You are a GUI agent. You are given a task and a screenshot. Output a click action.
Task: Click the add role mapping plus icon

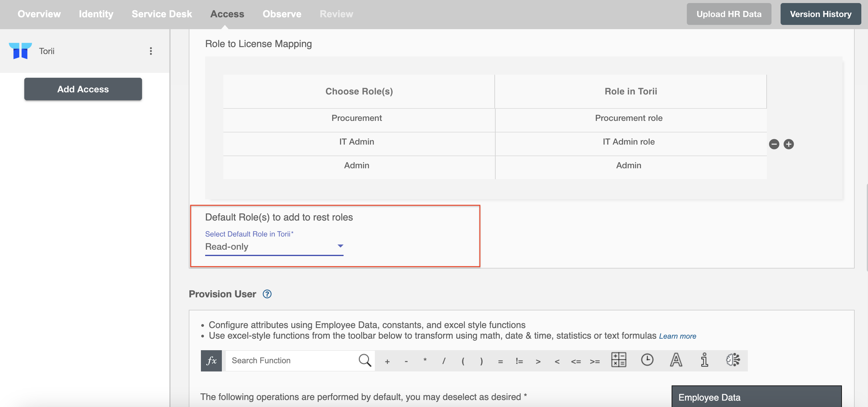(789, 144)
